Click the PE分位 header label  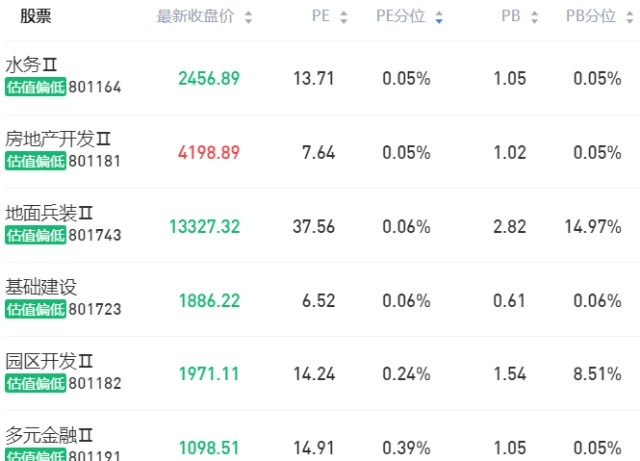[400, 16]
